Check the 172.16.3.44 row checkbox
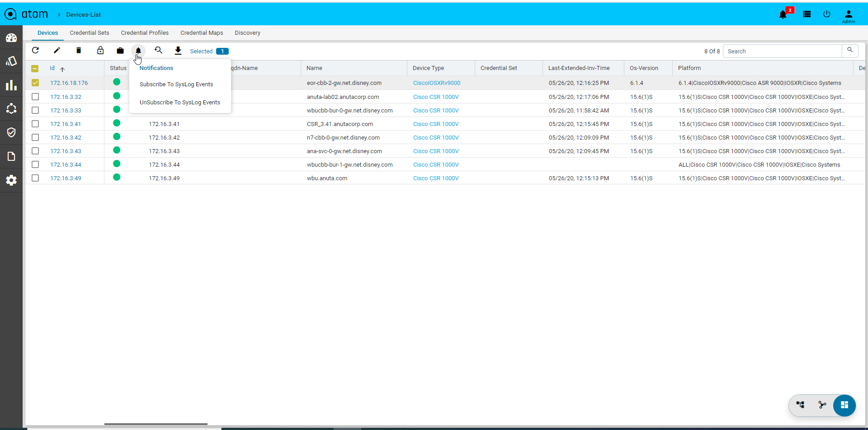The image size is (868, 430). click(35, 164)
